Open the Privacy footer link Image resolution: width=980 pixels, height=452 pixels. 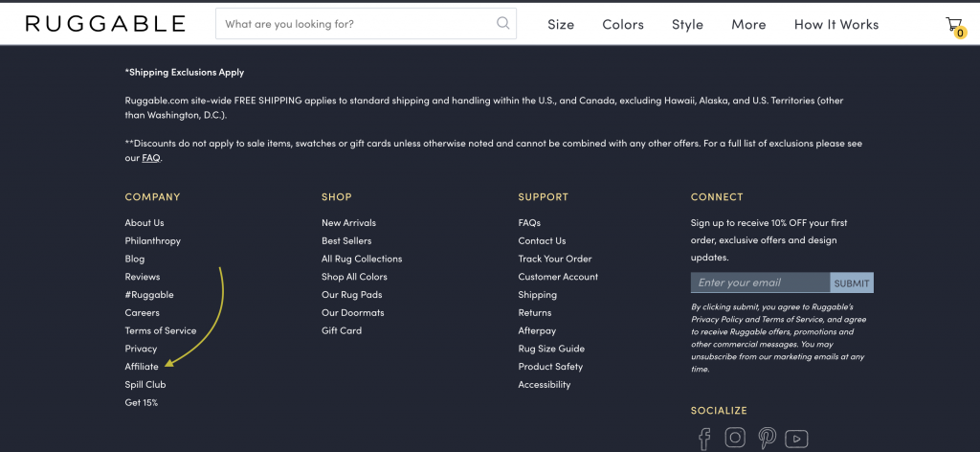coord(141,349)
